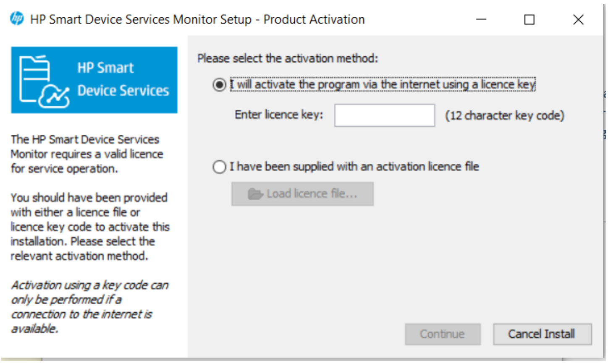Viewport: 608px width, 364px height.
Task: Click the HP logo in the title bar
Action: [17, 19]
